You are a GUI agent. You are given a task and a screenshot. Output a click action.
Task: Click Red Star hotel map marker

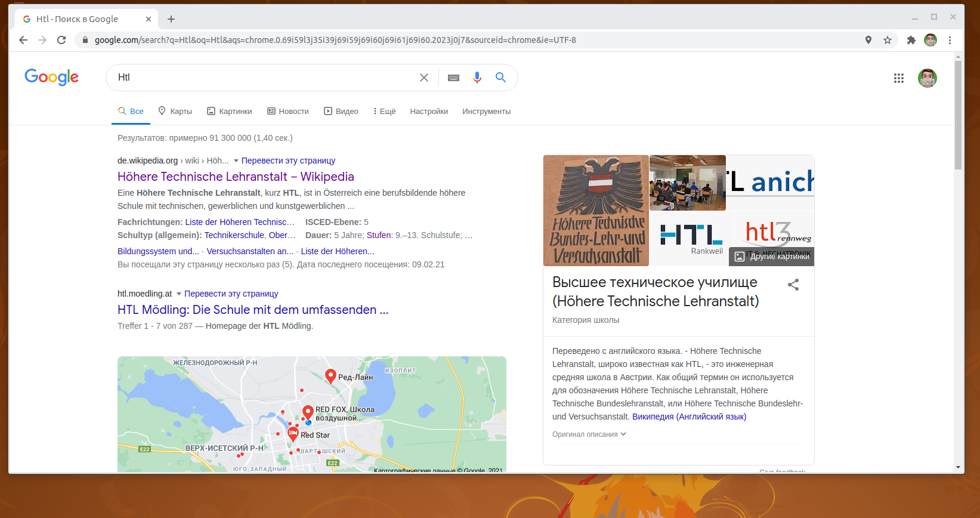(293, 434)
